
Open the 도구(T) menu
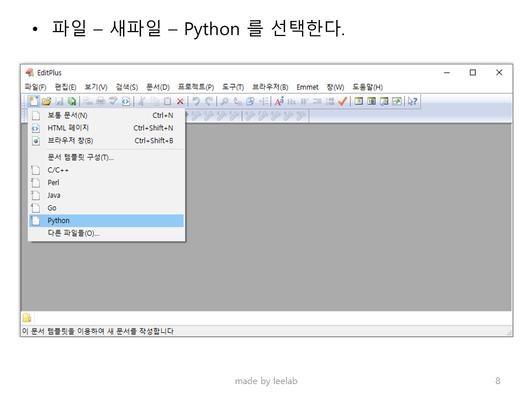(233, 87)
